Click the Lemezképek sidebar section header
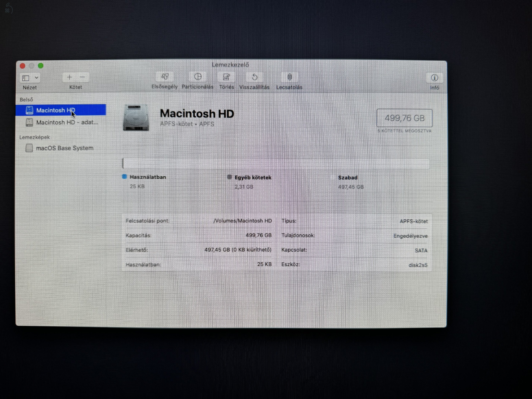 point(35,137)
